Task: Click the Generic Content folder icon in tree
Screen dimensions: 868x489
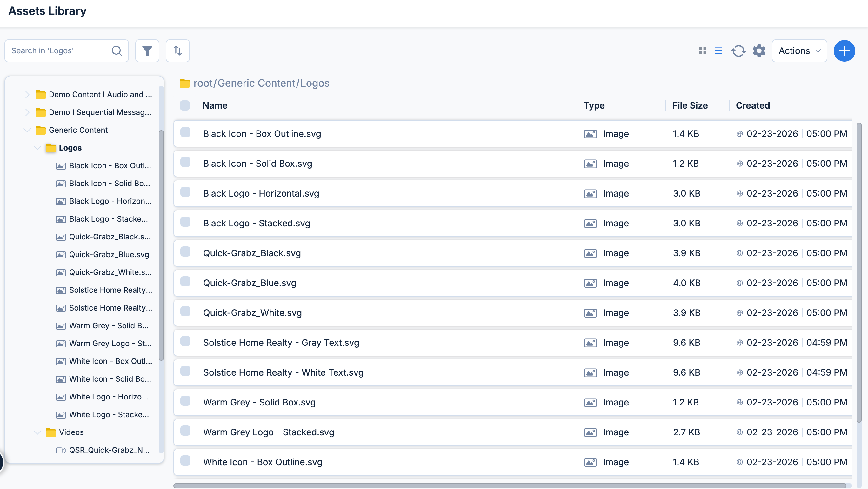Action: 40,130
